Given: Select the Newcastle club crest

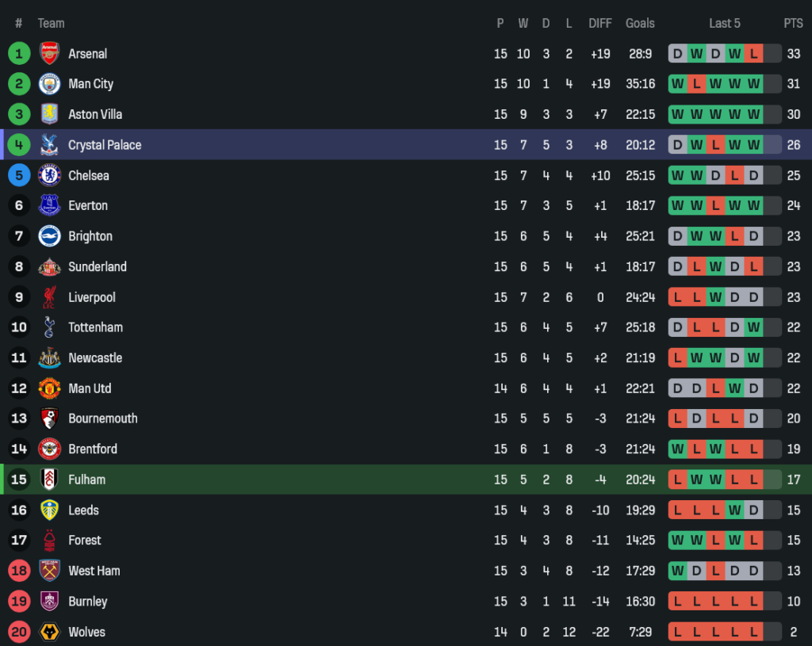Looking at the screenshot, I should click(x=49, y=358).
